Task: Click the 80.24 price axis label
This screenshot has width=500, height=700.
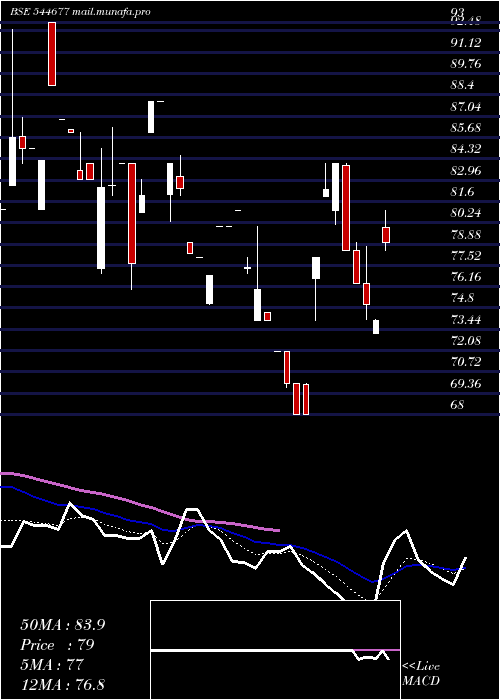Action: click(466, 212)
